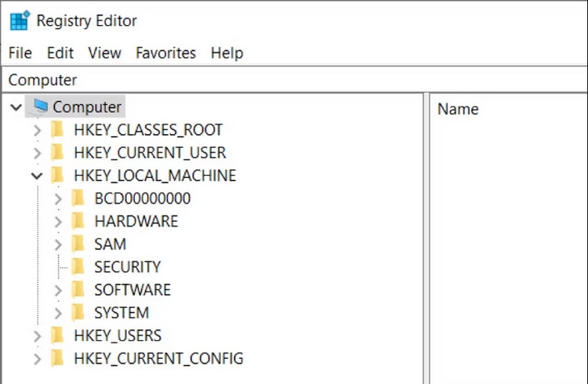The height and width of the screenshot is (384, 588).
Task: Click the Computer icon in the tree
Action: click(x=40, y=107)
